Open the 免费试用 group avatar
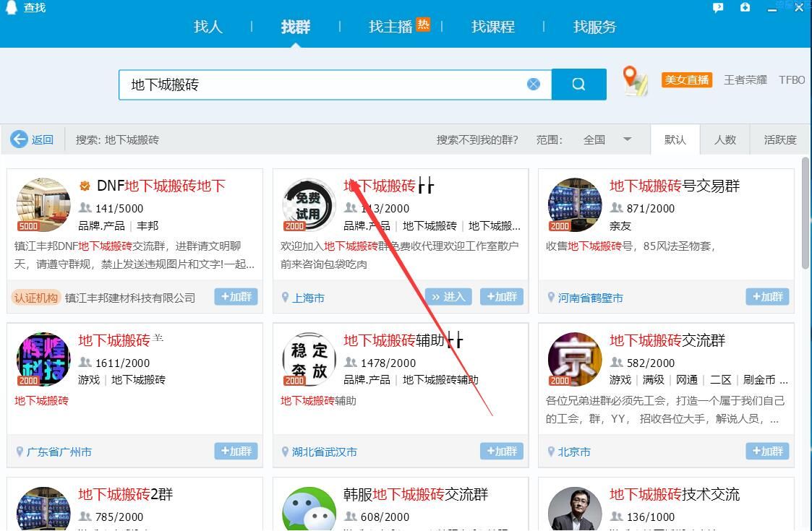Image resolution: width=812 pixels, height=531 pixels. click(x=309, y=204)
